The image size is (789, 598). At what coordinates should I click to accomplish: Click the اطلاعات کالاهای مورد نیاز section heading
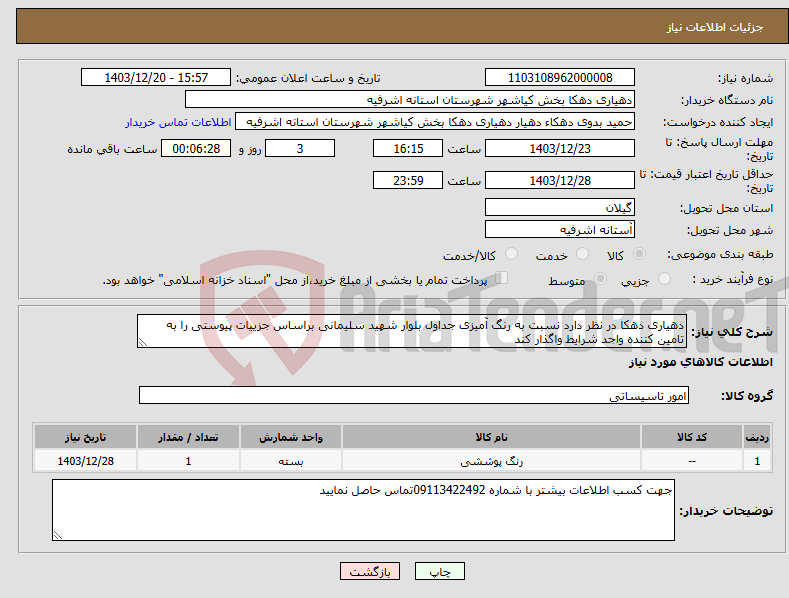[700, 362]
